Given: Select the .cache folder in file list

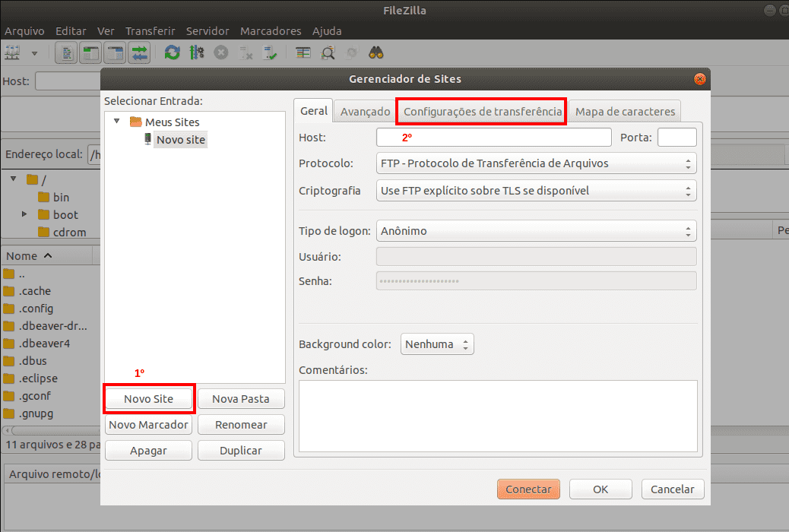Looking at the screenshot, I should pyautogui.click(x=27, y=291).
